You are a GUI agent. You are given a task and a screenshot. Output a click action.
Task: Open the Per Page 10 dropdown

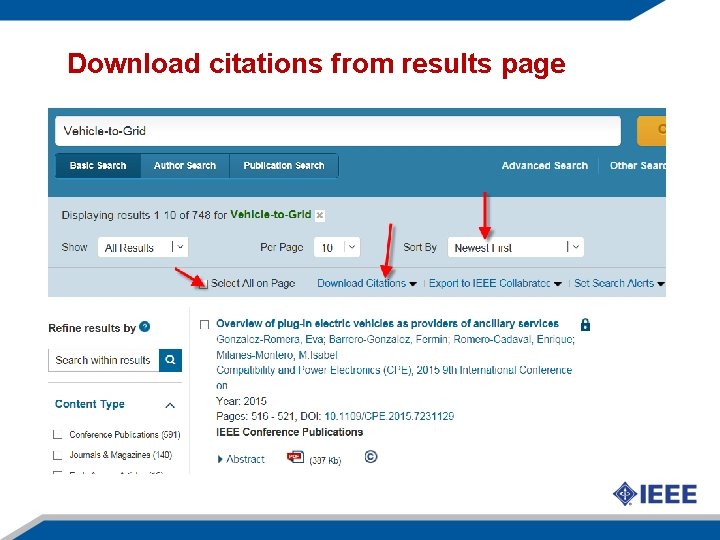(x=337, y=248)
